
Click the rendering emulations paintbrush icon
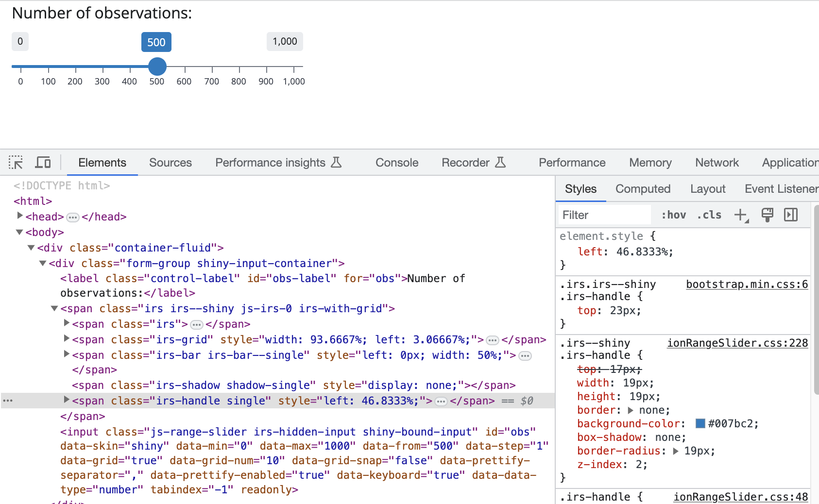click(x=767, y=215)
